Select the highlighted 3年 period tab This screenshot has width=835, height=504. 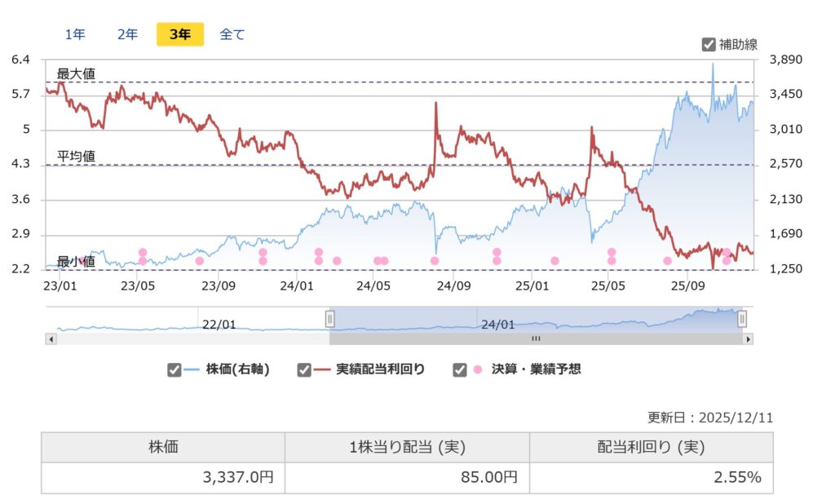[179, 34]
